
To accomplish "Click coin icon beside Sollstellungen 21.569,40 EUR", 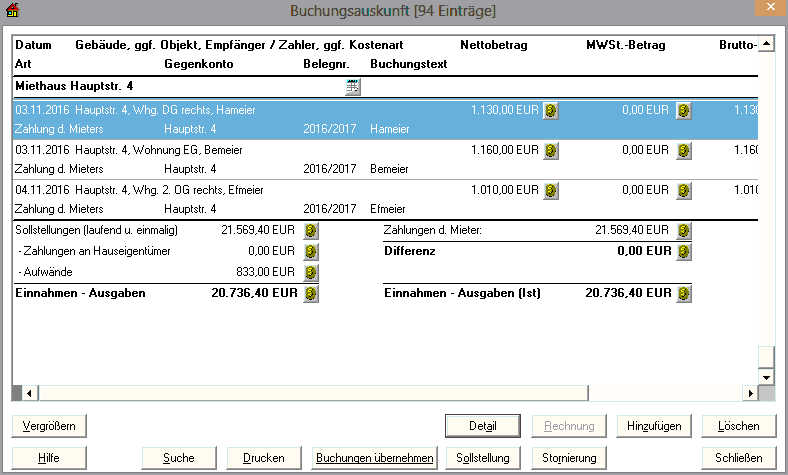I will [x=311, y=231].
